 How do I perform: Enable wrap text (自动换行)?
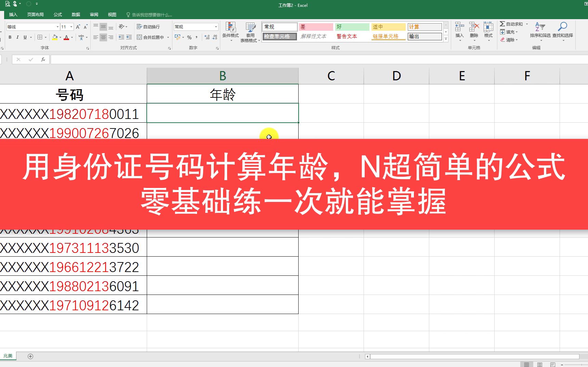(148, 27)
